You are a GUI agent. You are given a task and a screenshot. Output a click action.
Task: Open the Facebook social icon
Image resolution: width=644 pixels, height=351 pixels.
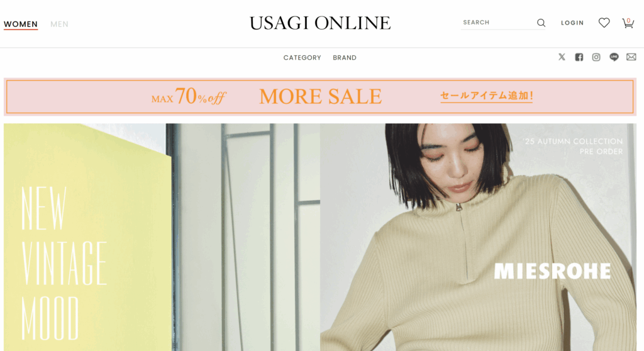[579, 57]
